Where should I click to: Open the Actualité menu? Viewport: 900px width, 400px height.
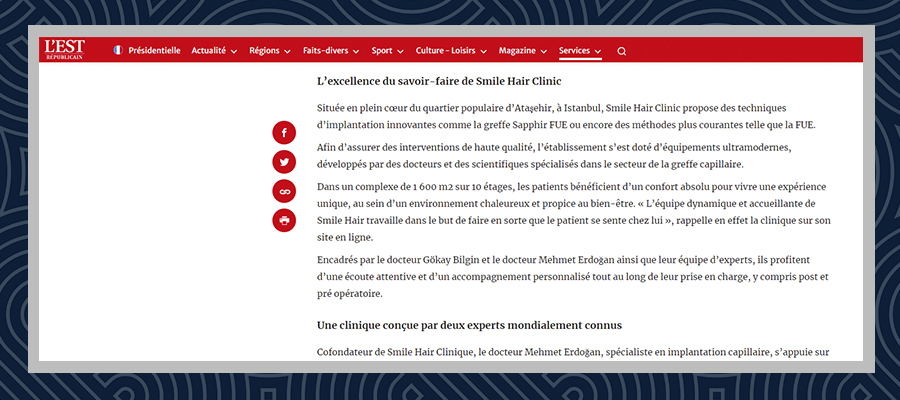(214, 51)
